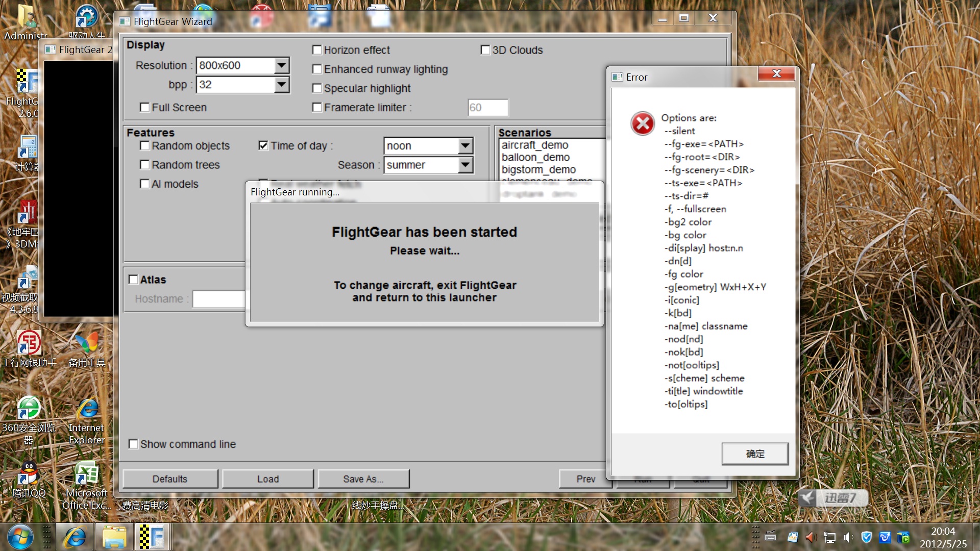Click the background FlightGear 2 window title
This screenshot has height=551, width=980.
[x=85, y=49]
